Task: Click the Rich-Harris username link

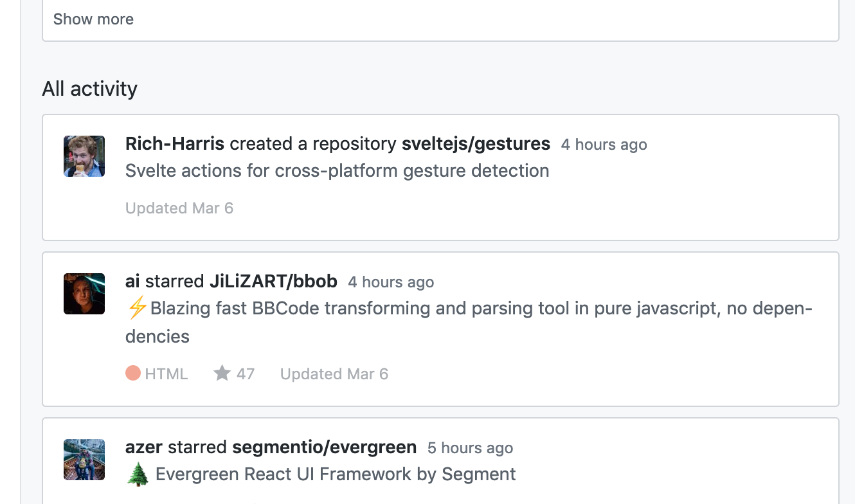Action: pyautogui.click(x=174, y=143)
